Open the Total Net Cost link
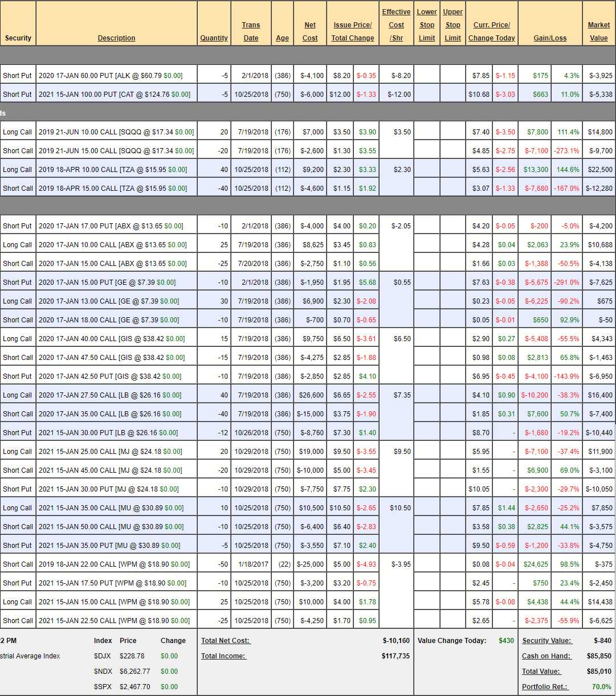The image size is (616, 696). pos(226,641)
